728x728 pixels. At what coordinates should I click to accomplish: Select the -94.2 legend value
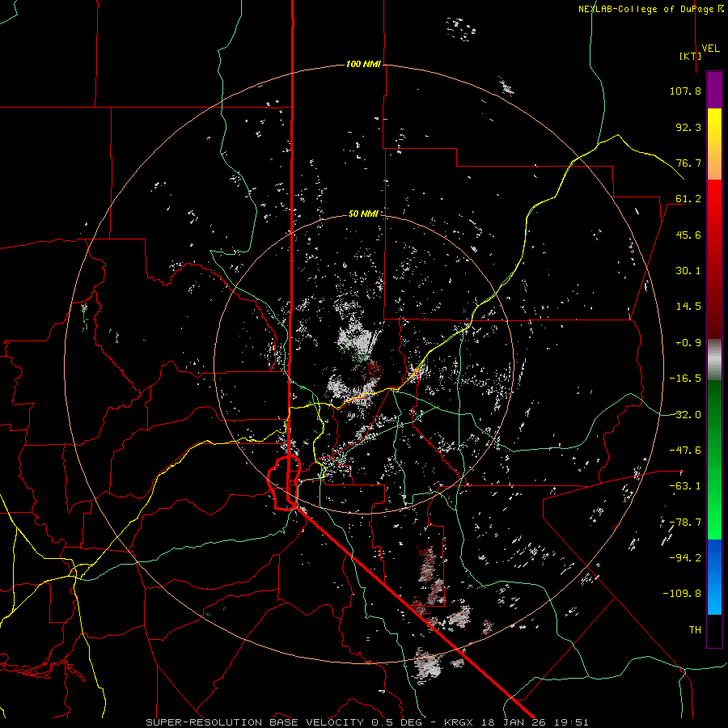click(685, 558)
